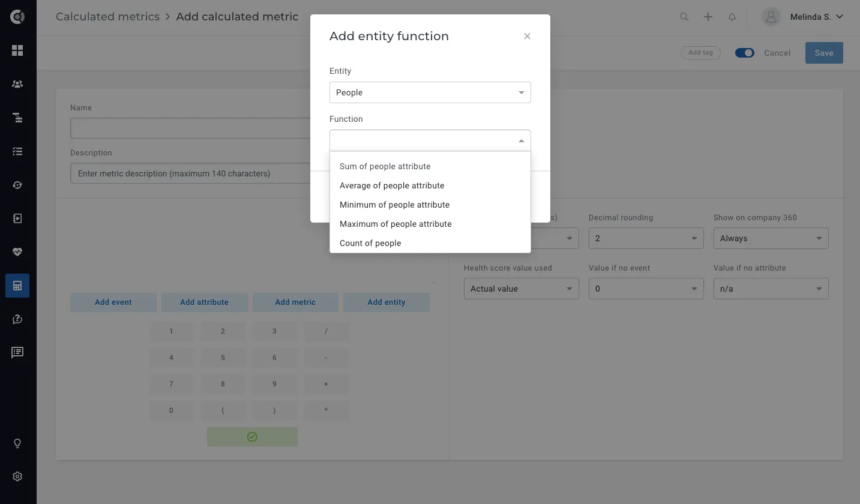Click the Add metric button
This screenshot has height=504, width=860.
pos(295,302)
